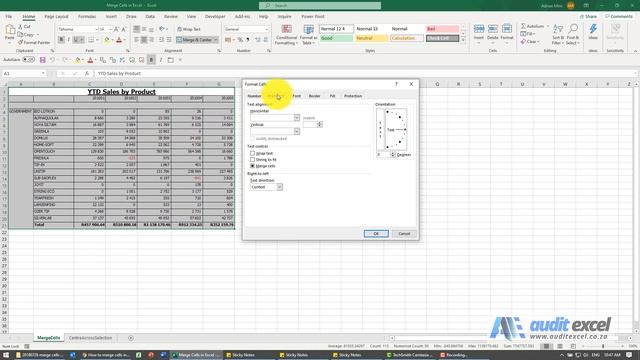Open the Page Layout ribbon tab
640x360 pixels.
click(x=56, y=17)
